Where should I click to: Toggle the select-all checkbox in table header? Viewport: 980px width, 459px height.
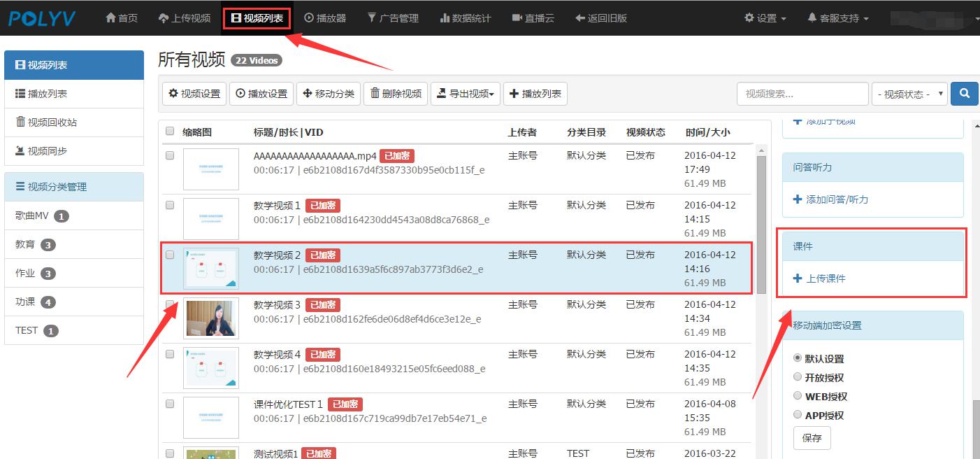[x=170, y=132]
